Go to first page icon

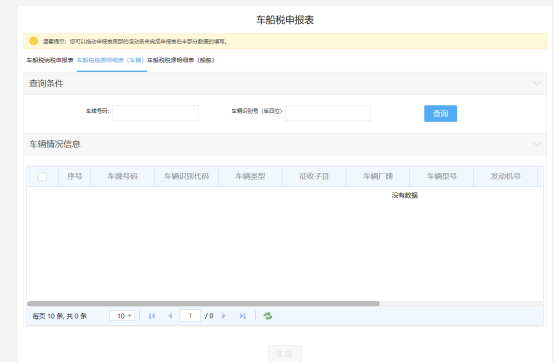(x=152, y=316)
